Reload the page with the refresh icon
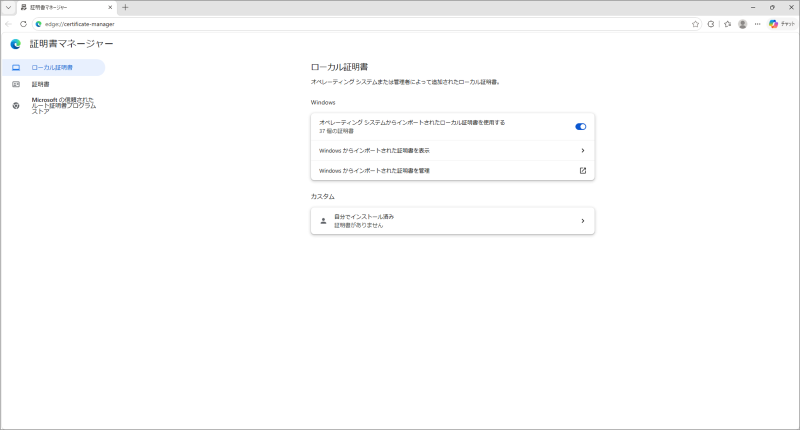The image size is (800, 430). click(23, 24)
